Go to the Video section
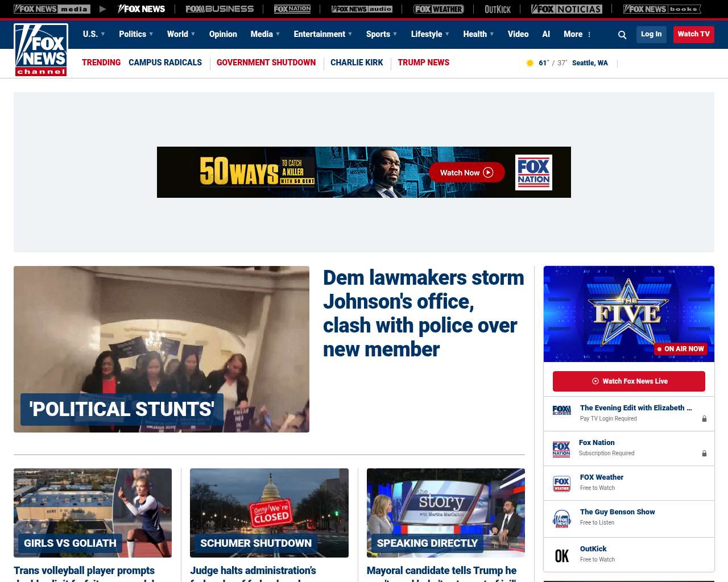Viewport: 728px width, 582px height. click(518, 34)
